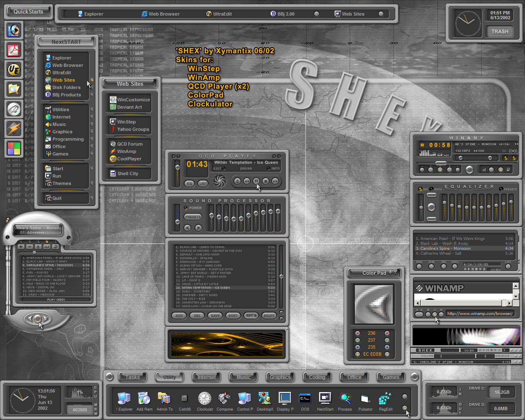Click the Color Pad color preview swatch
Image resolution: width=525 pixels, height=420 pixels.
coord(374,304)
